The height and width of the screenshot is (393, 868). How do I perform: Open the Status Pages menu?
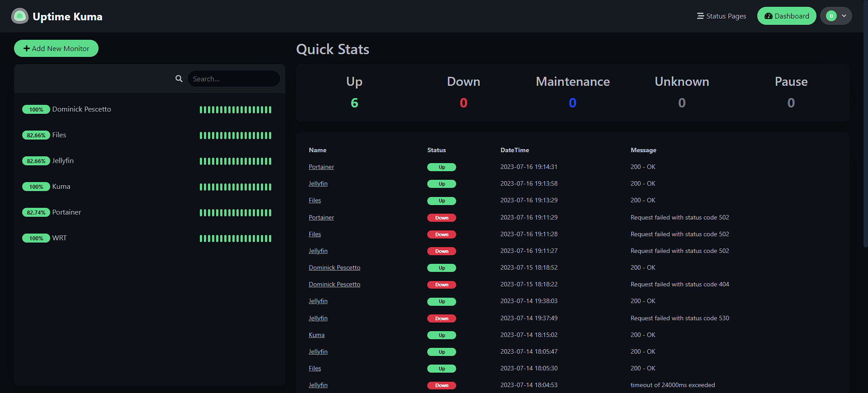pos(722,16)
